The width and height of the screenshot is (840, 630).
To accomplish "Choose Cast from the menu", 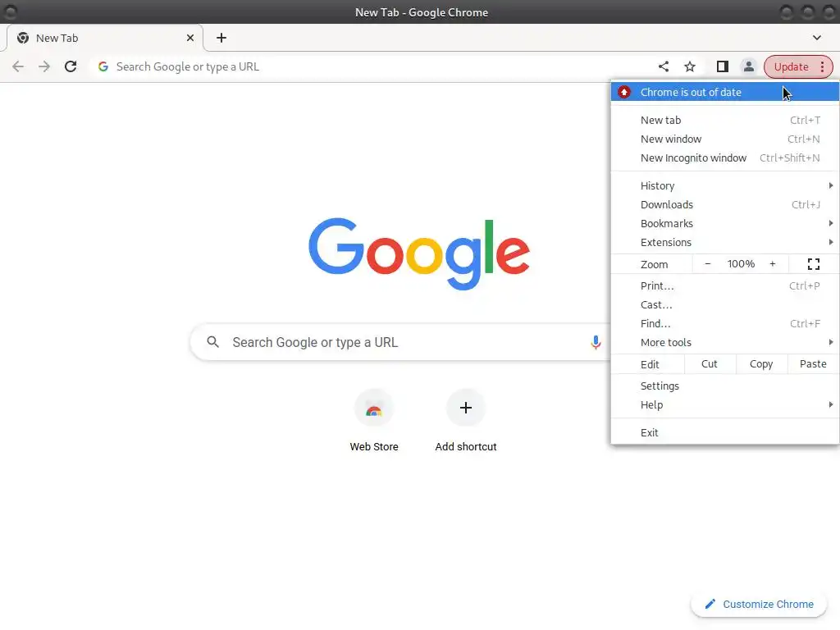I will point(725,305).
